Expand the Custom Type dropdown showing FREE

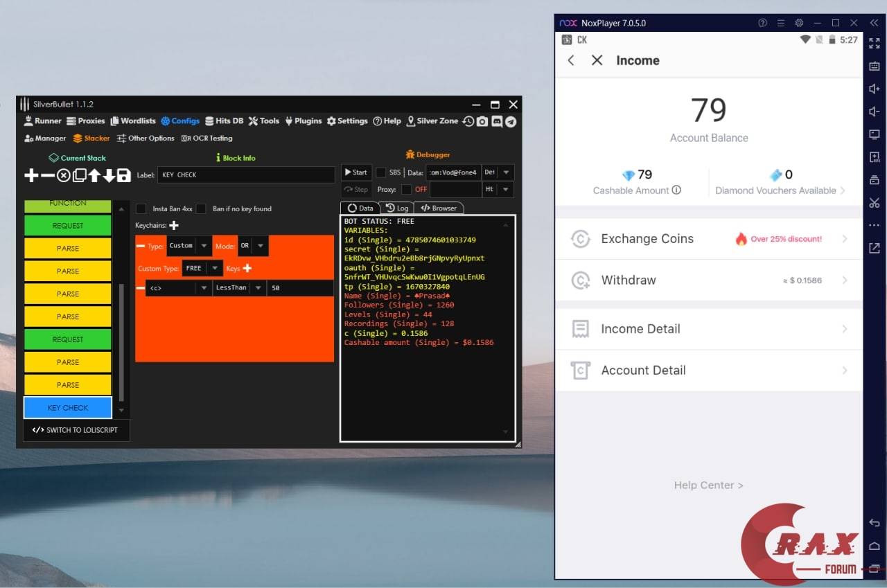pos(202,268)
